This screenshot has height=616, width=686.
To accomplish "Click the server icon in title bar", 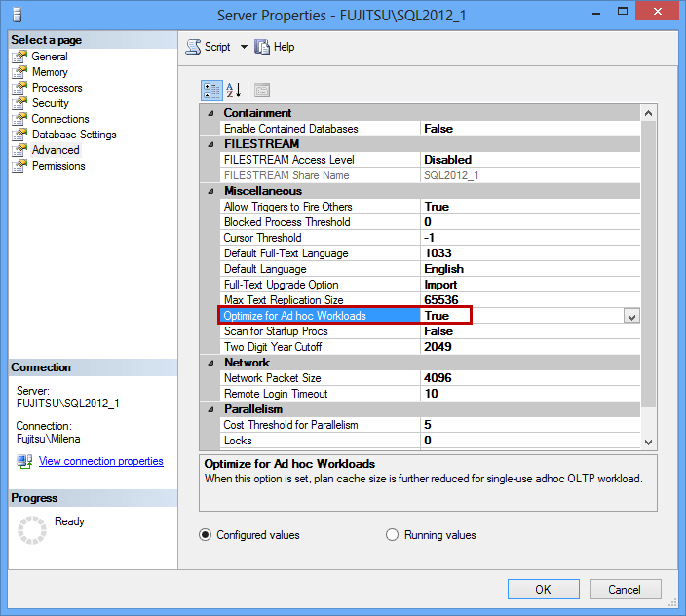I will point(18,15).
